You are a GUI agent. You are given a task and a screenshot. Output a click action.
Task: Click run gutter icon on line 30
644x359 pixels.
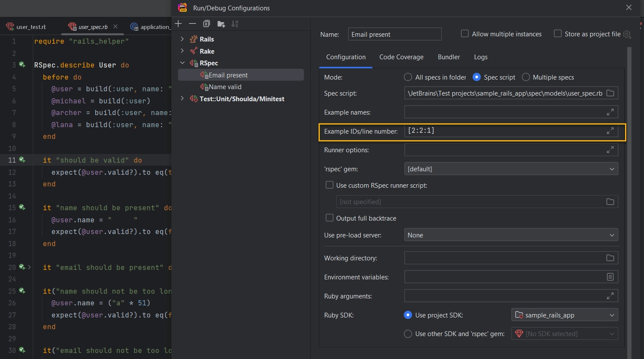tap(22, 350)
